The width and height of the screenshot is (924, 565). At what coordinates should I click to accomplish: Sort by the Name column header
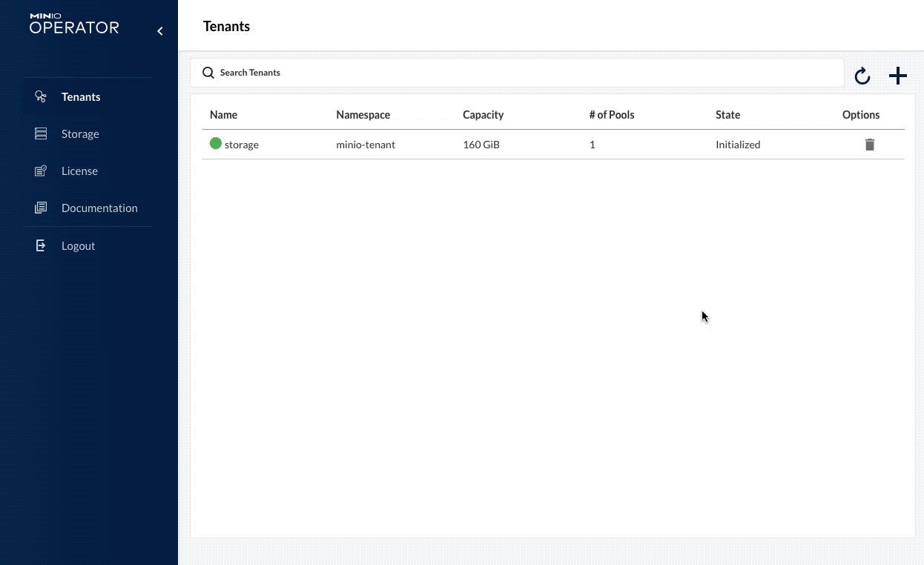point(223,114)
